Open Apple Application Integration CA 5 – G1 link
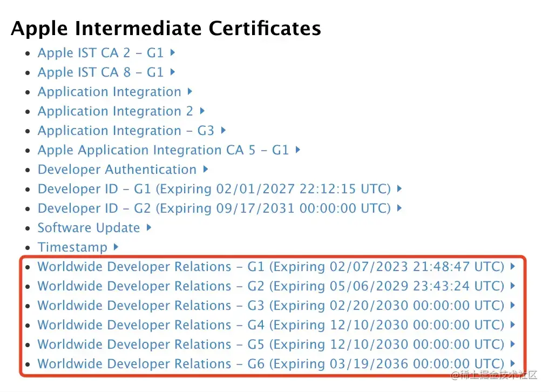This screenshot has height=392, width=549. coord(163,150)
